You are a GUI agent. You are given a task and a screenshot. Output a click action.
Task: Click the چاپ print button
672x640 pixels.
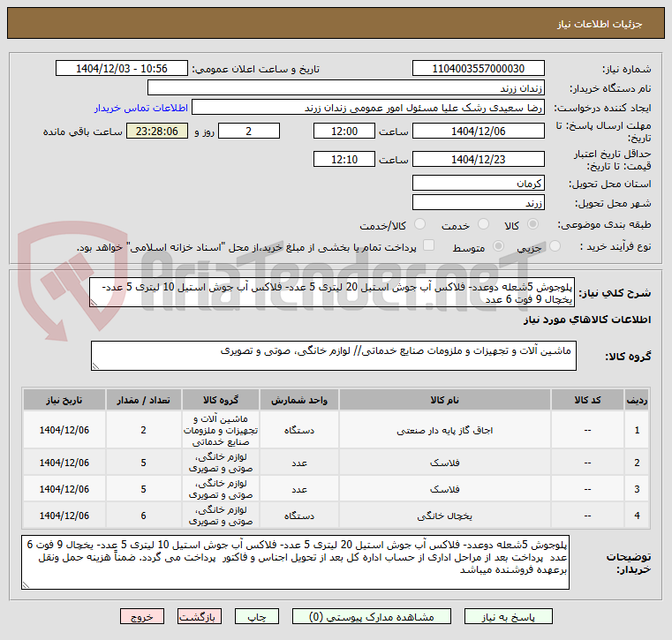257,617
